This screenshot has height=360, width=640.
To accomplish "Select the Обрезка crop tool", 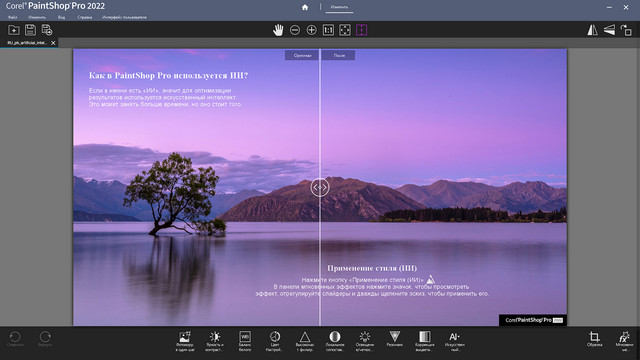I will click(594, 339).
